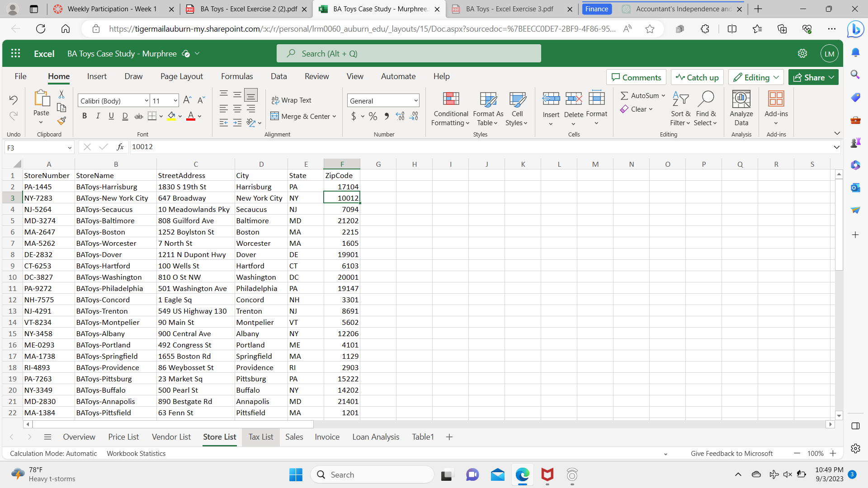Toggle Bold formatting
This screenshot has width=868, height=488.
point(85,116)
